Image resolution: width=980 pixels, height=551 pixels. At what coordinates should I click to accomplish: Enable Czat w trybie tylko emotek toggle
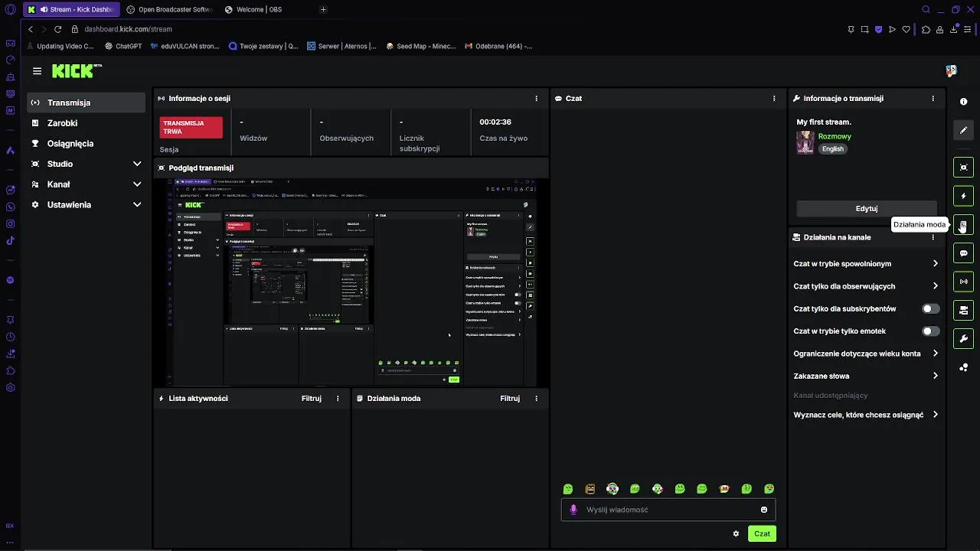(930, 331)
